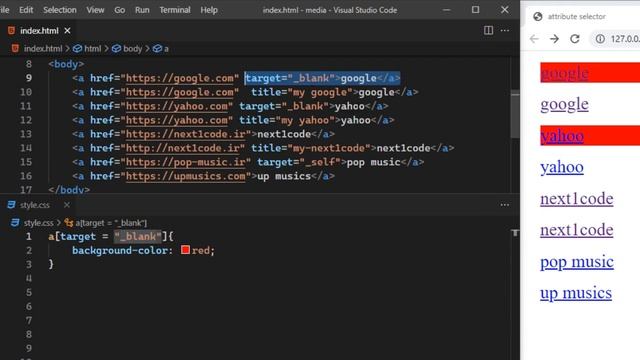Click the second google link in browser
Screen dimensions: 640x360
pos(564,104)
